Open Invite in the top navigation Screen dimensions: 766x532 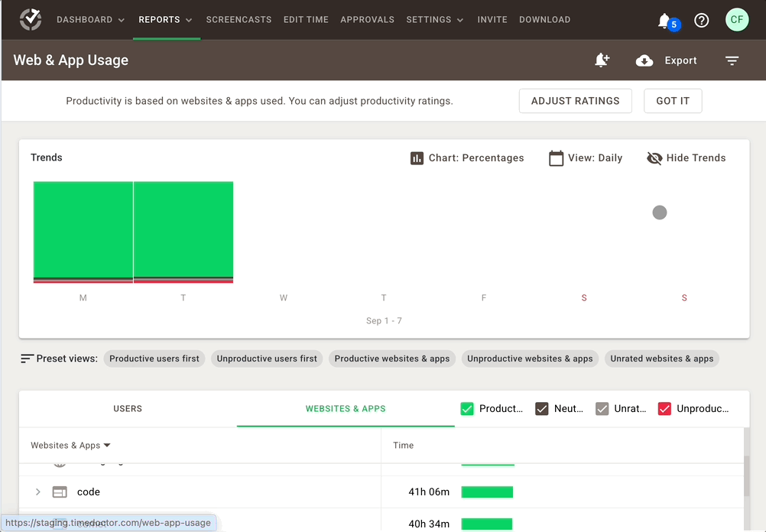click(x=492, y=20)
